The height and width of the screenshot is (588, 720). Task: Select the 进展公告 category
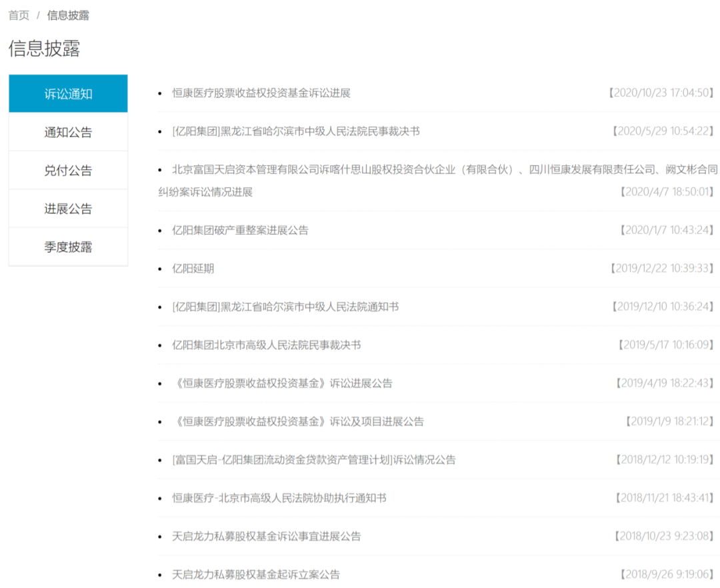(x=67, y=208)
